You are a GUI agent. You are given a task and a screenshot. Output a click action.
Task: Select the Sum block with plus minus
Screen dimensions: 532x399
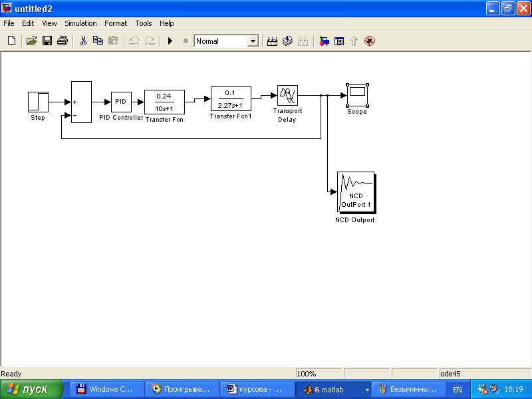pos(81,102)
